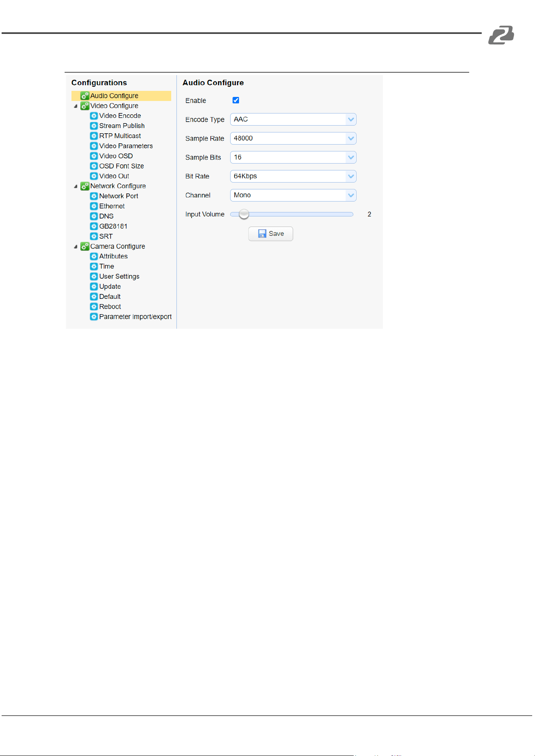Image resolution: width=535 pixels, height=756 pixels.
Task: Open the Time settings page
Action: [107, 267]
